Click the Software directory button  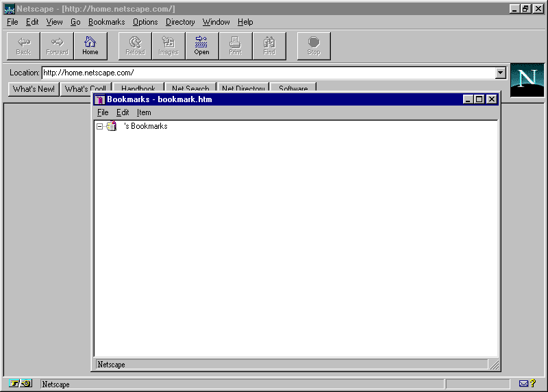294,88
